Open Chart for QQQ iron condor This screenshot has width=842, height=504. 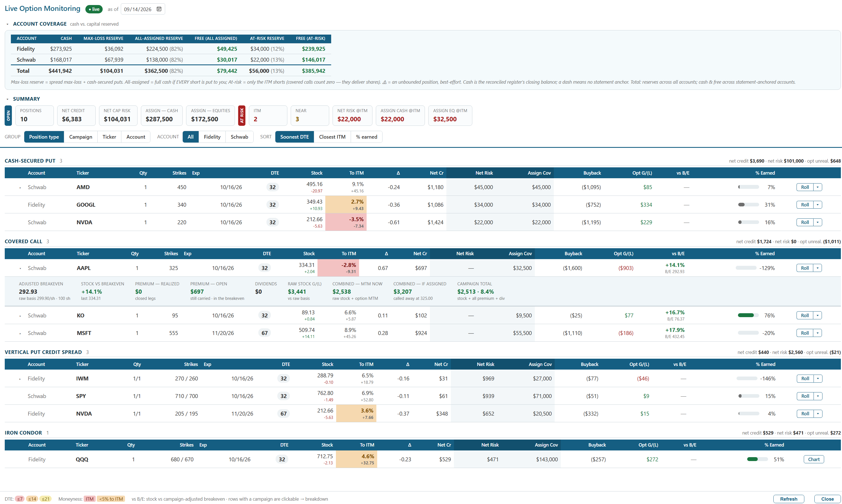(814, 459)
